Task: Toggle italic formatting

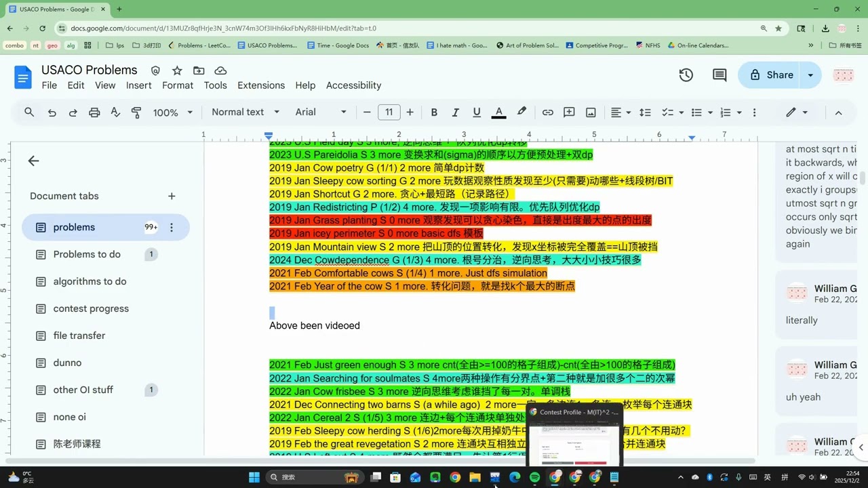Action: 455,113
